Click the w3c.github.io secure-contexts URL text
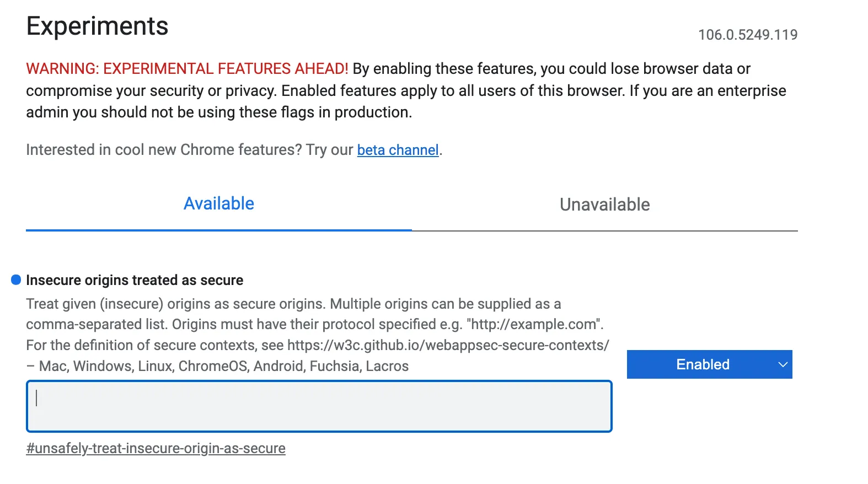Viewport: 868px width, 484px height. 448,345
